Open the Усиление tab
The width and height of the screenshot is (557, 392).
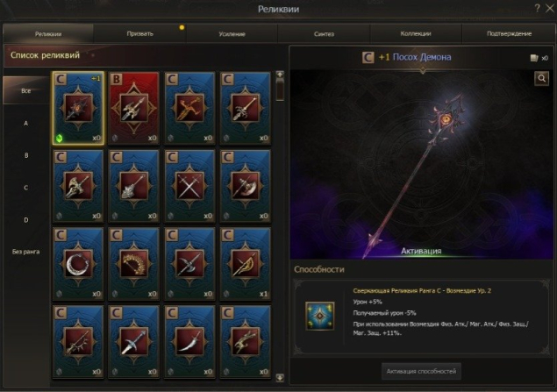pos(232,33)
